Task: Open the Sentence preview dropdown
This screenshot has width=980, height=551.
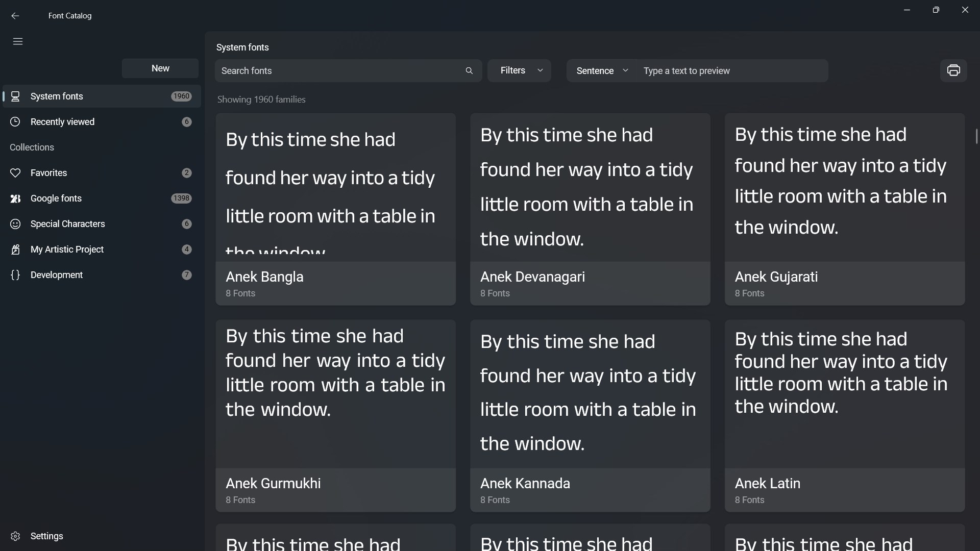Action: click(601, 70)
